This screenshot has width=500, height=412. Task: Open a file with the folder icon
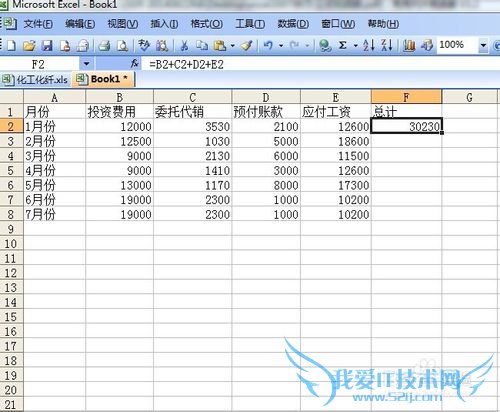tap(29, 45)
